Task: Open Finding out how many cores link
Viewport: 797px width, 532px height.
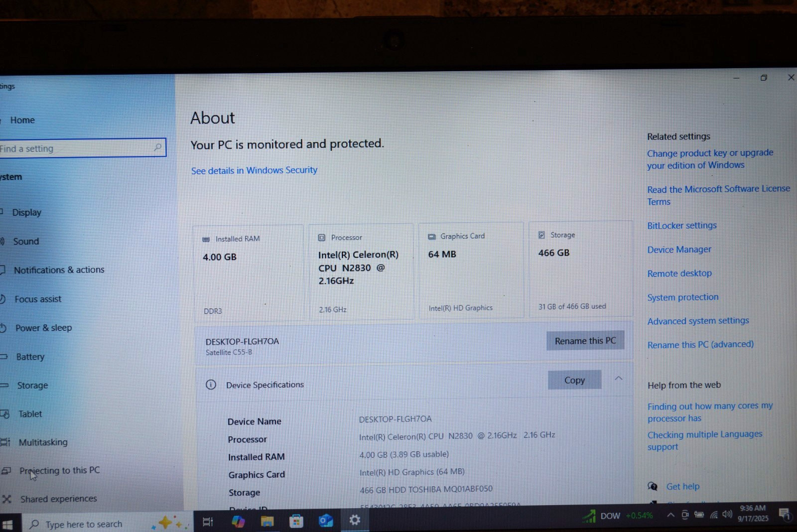Action: click(710, 412)
